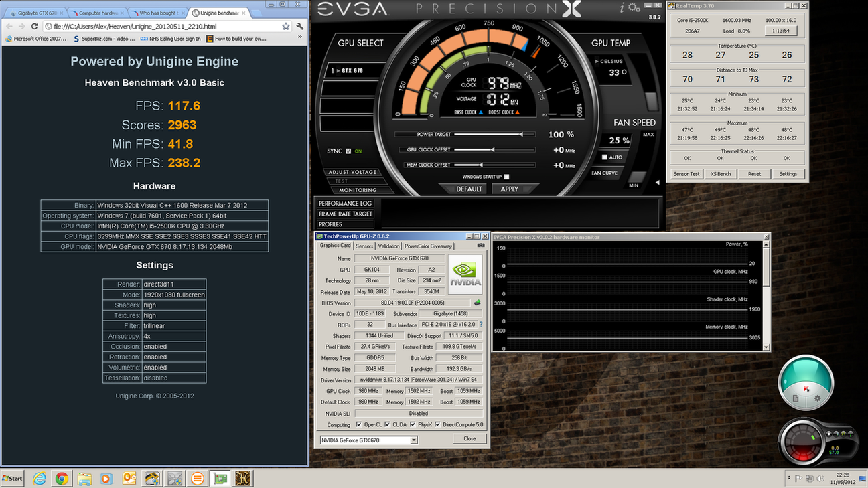Switch to the Validation tab in GPU-Z

pos(388,246)
